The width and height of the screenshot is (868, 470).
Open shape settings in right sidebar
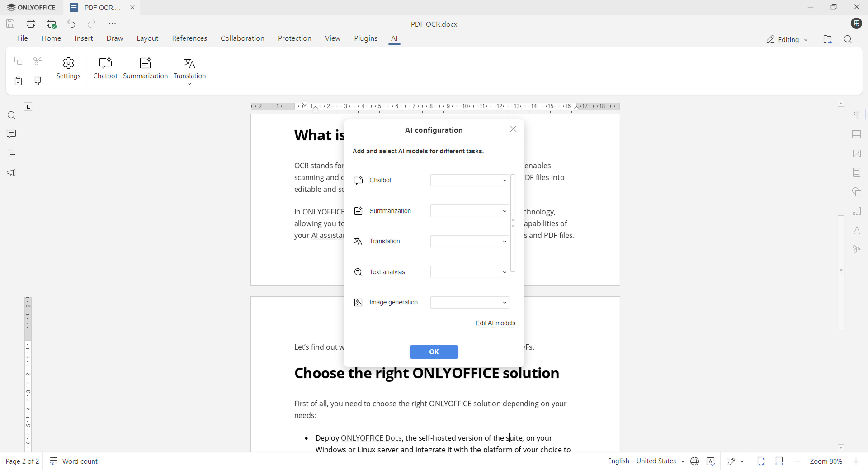[x=857, y=192]
